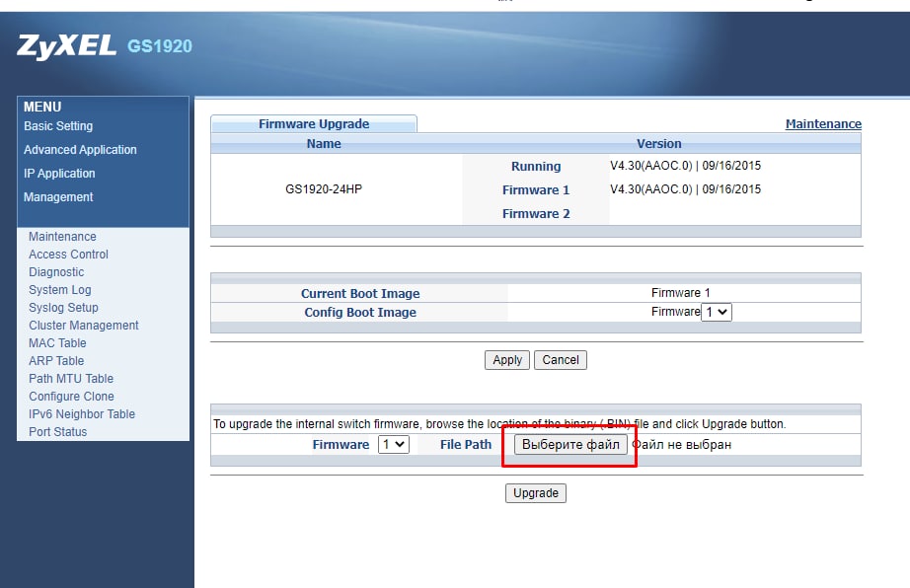Image resolution: width=910 pixels, height=588 pixels.
Task: Open the IP Application menu
Action: coord(59,174)
